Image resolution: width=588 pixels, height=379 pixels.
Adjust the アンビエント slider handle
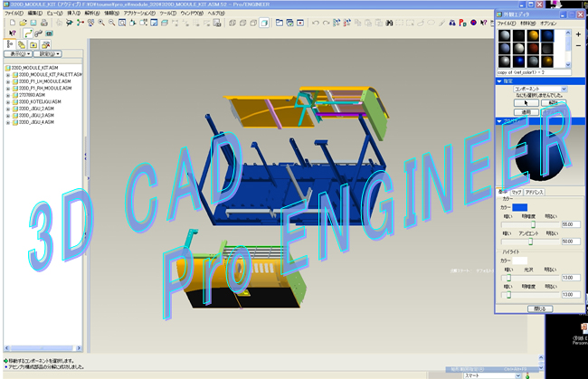531,242
